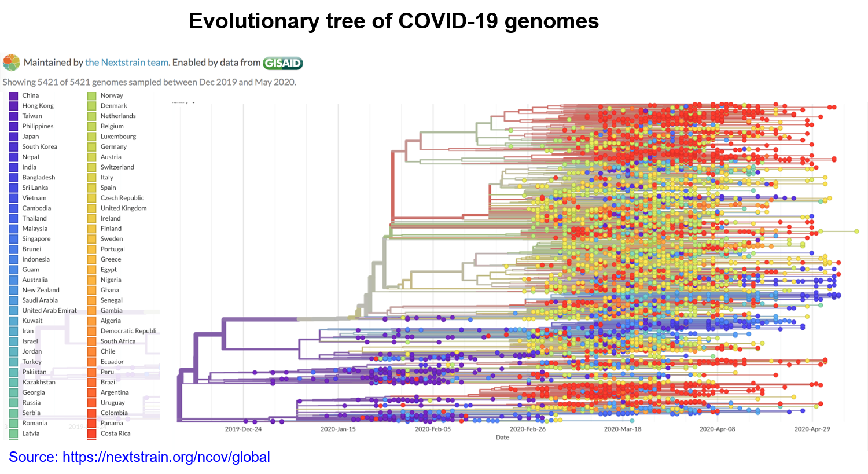
Task: Follow the nextstrain.org/ncov/global source link
Action: click(x=165, y=457)
